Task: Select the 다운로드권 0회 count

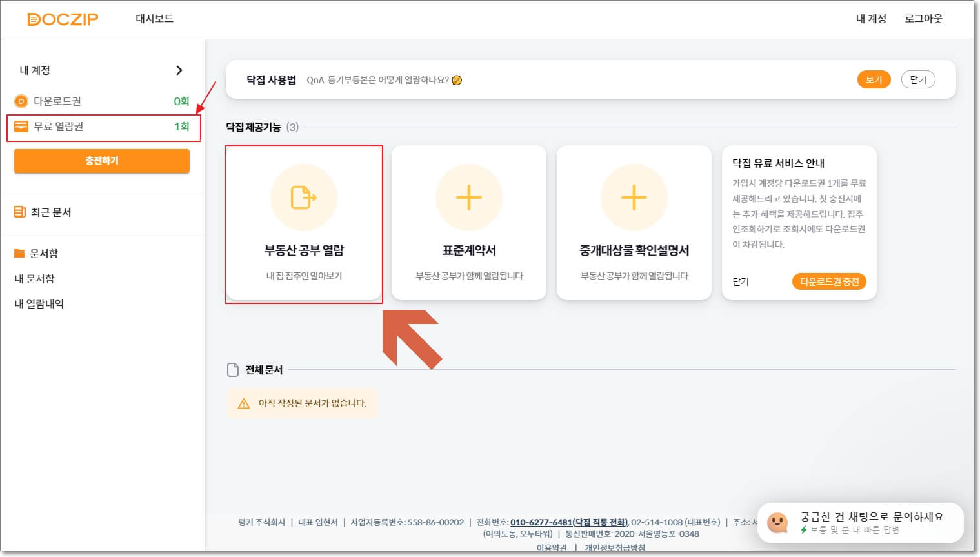Action: tap(181, 101)
